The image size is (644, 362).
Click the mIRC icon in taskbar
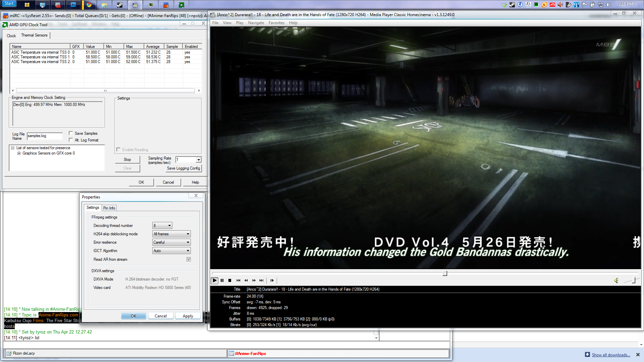point(166,5)
